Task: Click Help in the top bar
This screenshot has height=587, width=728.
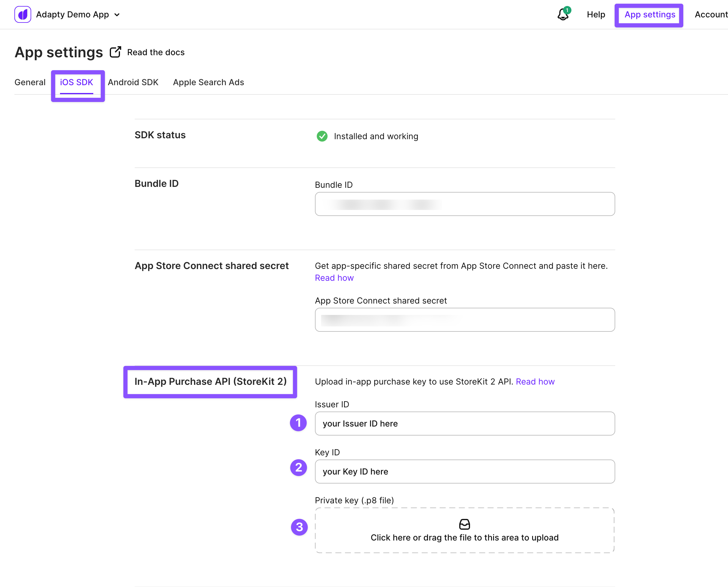Action: coord(595,14)
